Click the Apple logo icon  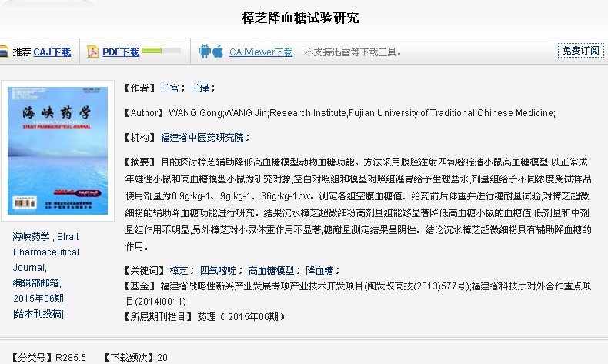click(218, 52)
